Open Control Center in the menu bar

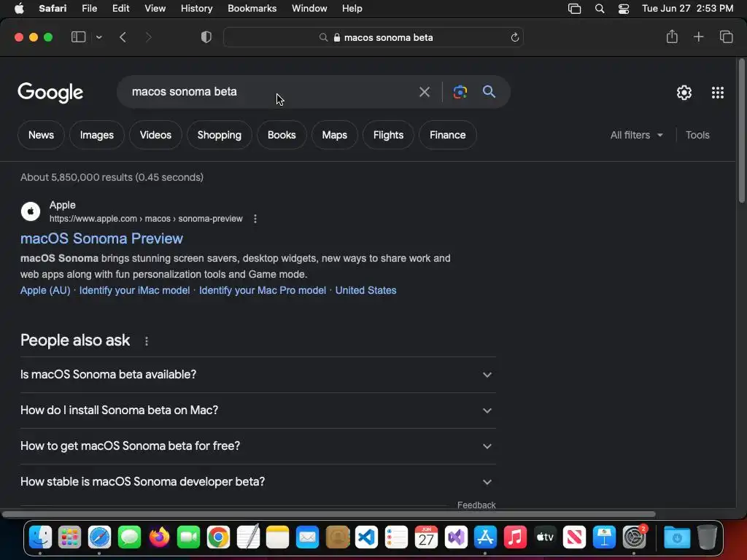pyautogui.click(x=624, y=9)
